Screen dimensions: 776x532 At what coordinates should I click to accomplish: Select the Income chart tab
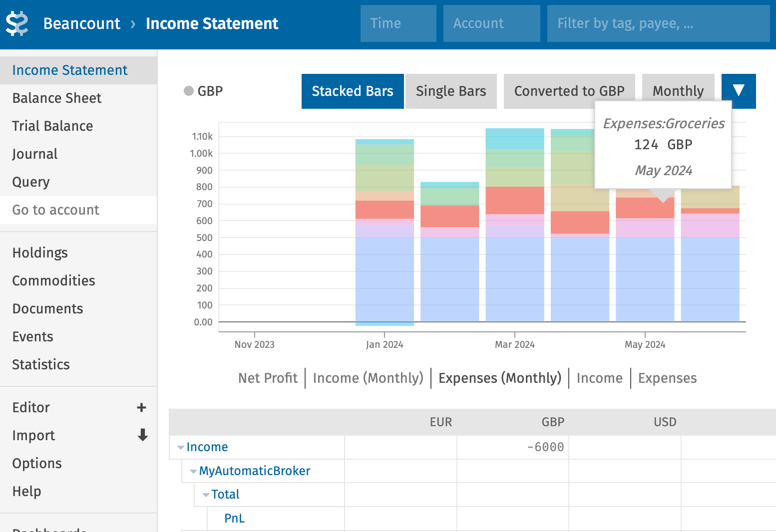599,378
